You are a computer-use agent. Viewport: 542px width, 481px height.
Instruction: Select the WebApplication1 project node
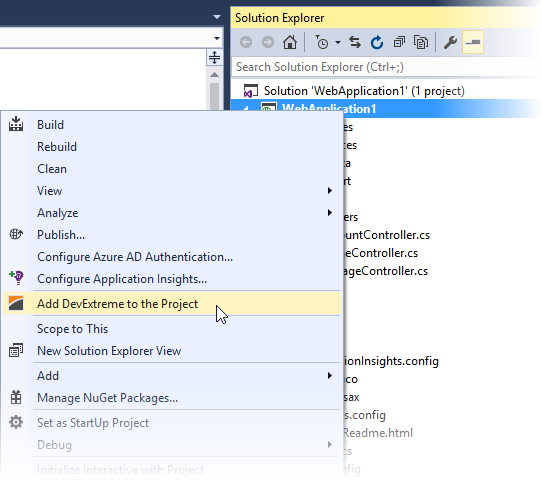coord(329,109)
